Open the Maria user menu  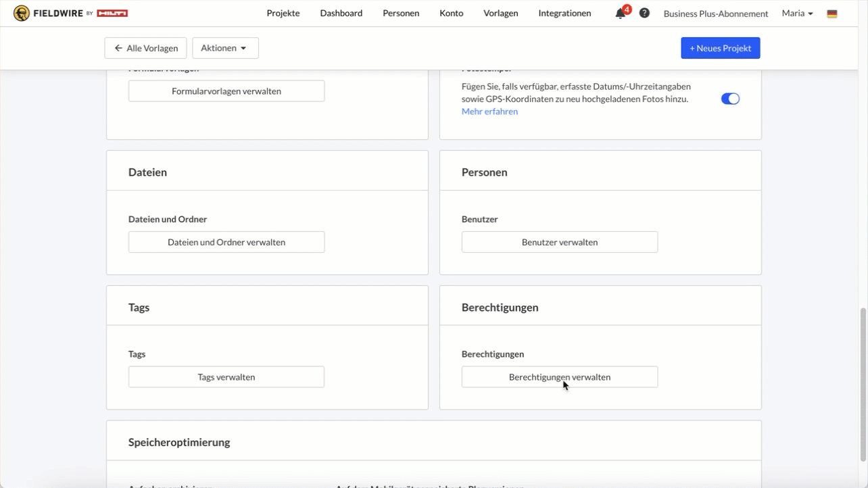[x=797, y=14]
